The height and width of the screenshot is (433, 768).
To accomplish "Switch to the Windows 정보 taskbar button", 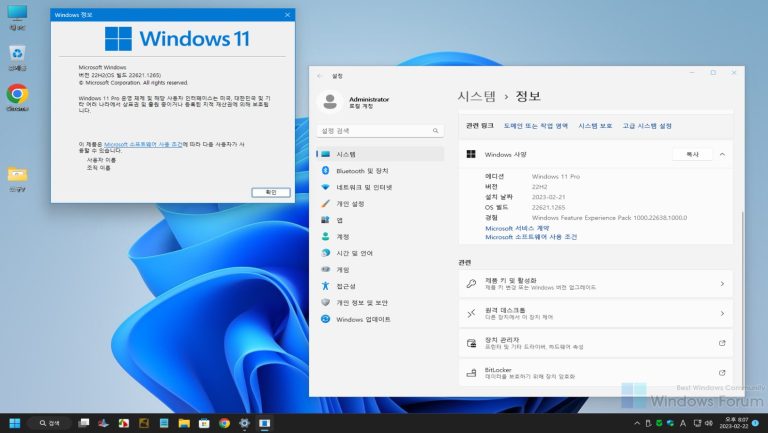I will [264, 423].
